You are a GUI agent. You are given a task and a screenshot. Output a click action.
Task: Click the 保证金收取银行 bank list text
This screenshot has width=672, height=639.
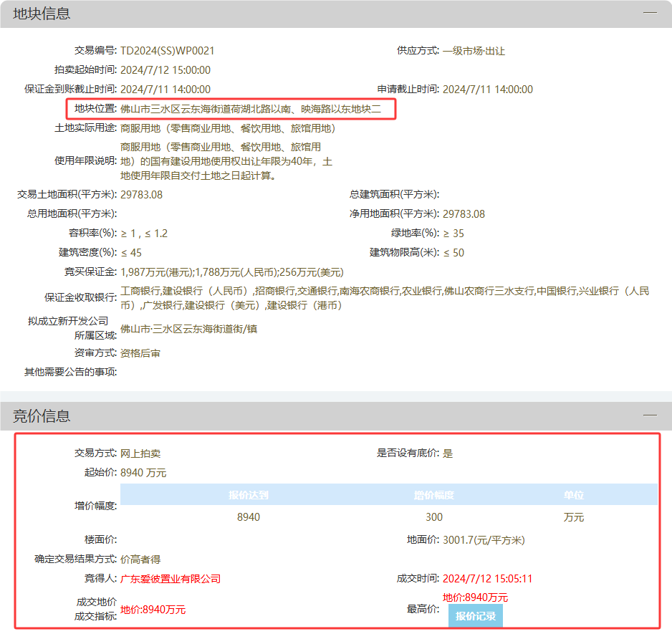[385, 298]
